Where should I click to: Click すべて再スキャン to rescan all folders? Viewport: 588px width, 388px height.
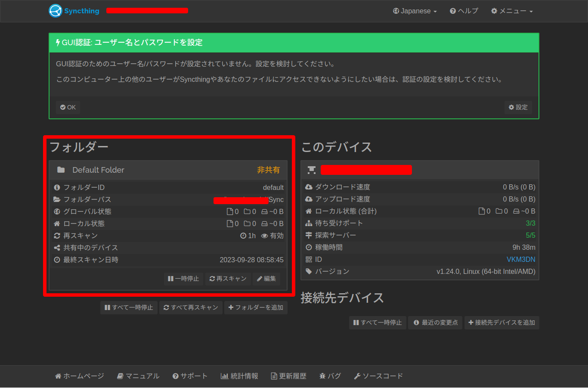point(191,307)
